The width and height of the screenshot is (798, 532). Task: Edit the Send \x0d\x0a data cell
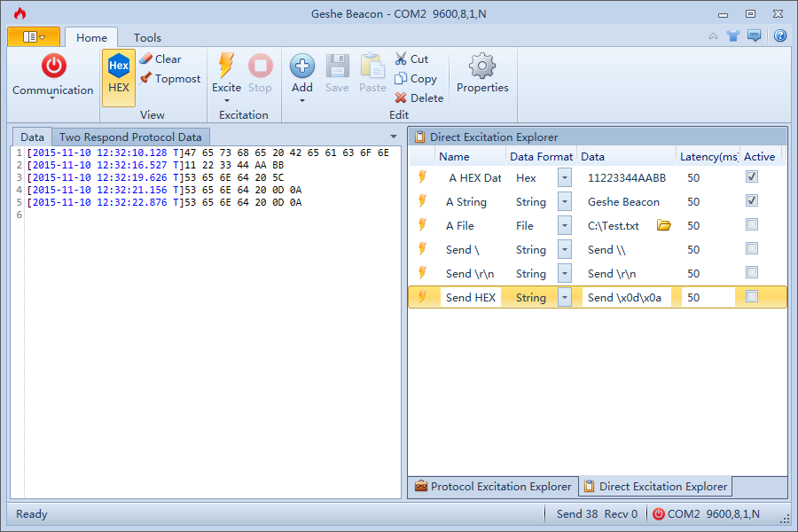[x=627, y=297]
